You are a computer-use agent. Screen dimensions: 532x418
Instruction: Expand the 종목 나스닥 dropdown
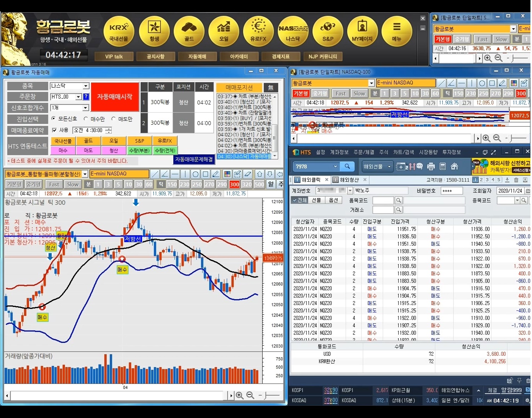[x=86, y=86]
